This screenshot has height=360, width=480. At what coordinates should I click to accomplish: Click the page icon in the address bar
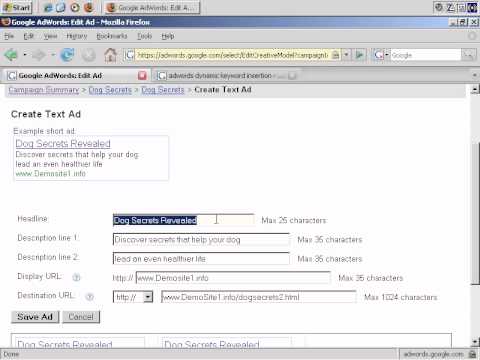[x=129, y=55]
